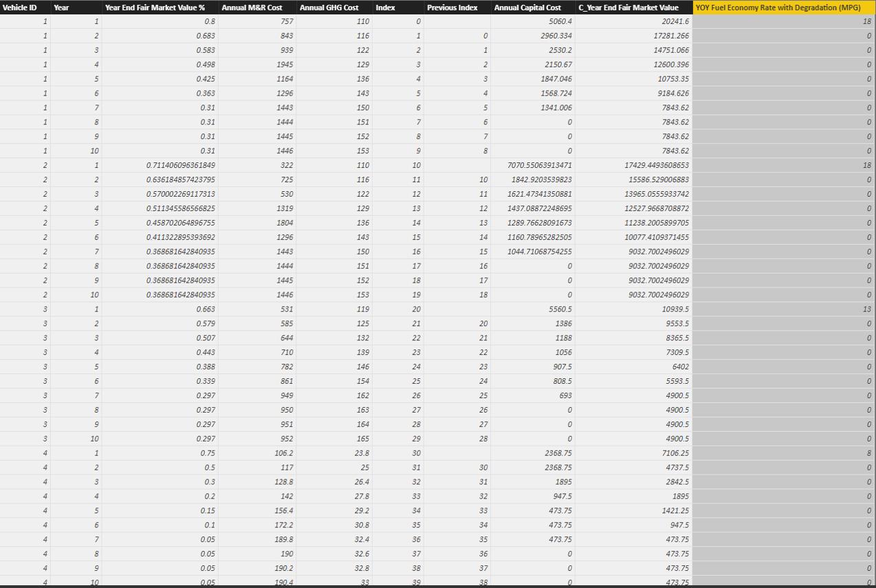Select the market value cell 7309.5

[634, 353]
